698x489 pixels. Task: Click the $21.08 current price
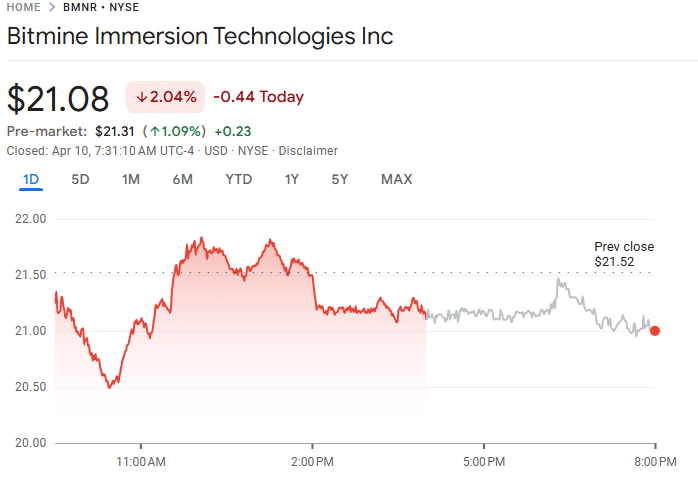[58, 99]
